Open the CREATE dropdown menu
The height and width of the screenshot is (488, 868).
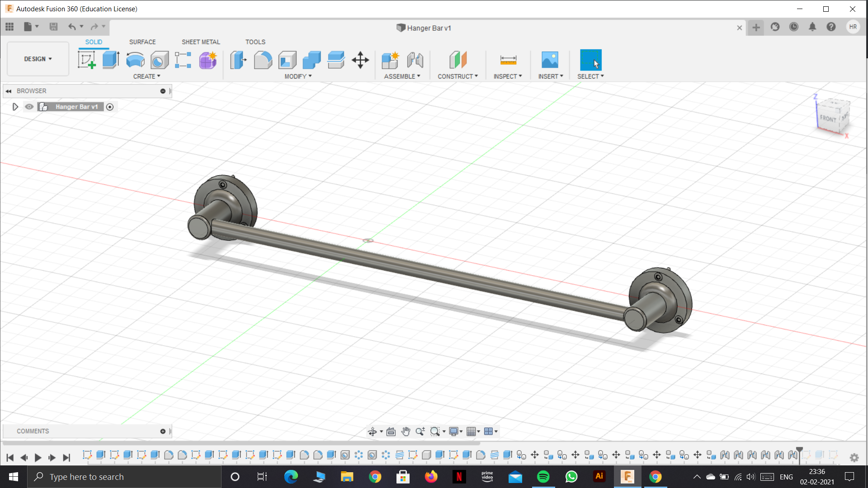[x=146, y=76]
